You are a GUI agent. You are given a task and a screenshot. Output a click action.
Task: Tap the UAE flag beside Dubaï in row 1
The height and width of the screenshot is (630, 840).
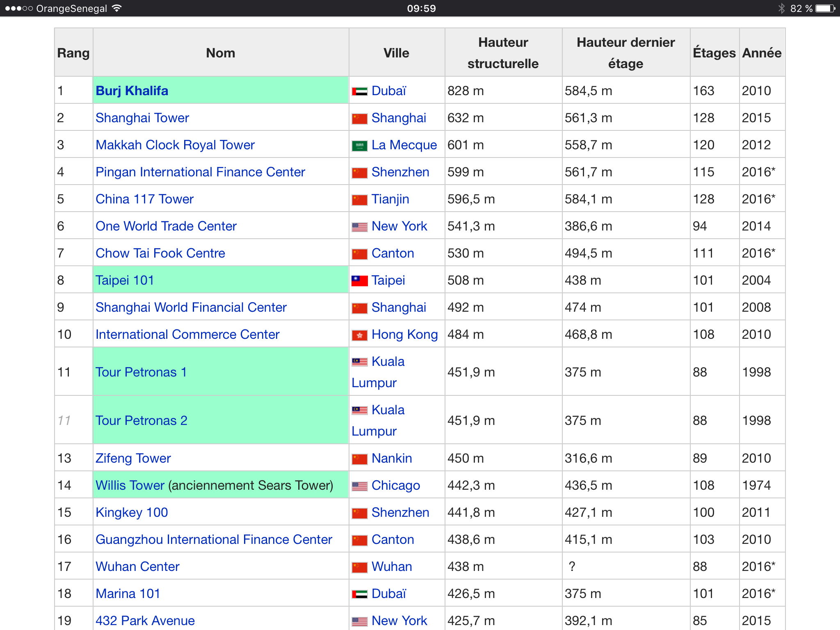(x=359, y=91)
